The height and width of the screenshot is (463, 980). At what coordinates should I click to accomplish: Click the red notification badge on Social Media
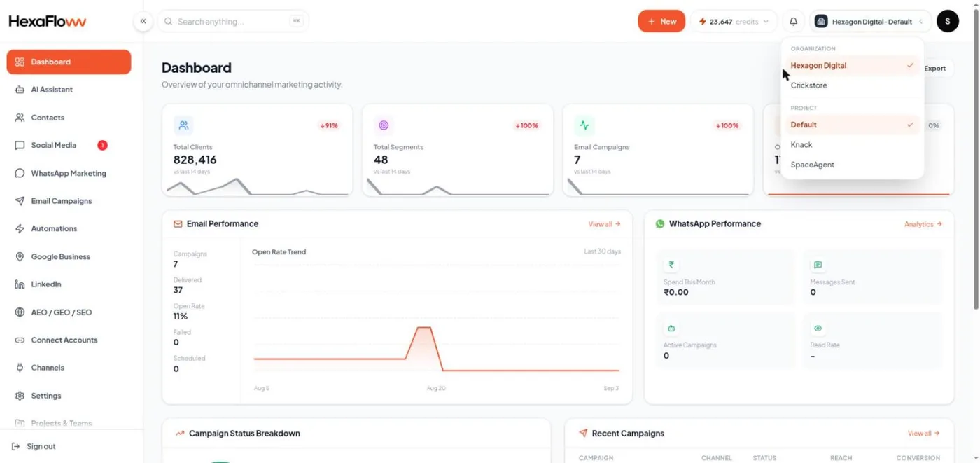pos(102,145)
